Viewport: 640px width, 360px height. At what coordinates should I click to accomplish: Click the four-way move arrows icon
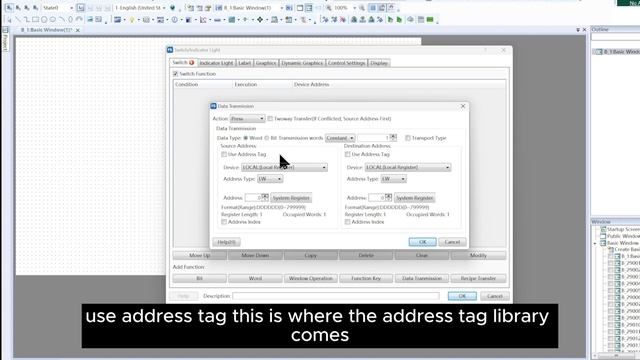point(260,20)
